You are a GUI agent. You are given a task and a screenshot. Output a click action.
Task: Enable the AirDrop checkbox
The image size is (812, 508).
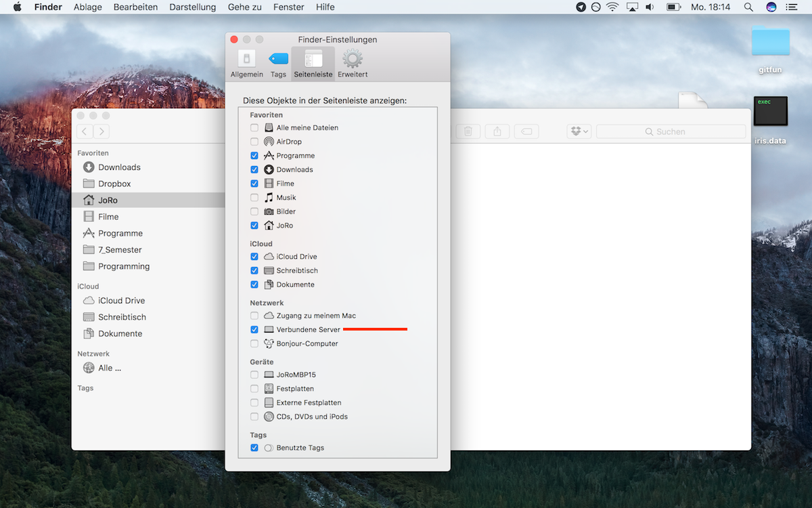[x=254, y=142]
